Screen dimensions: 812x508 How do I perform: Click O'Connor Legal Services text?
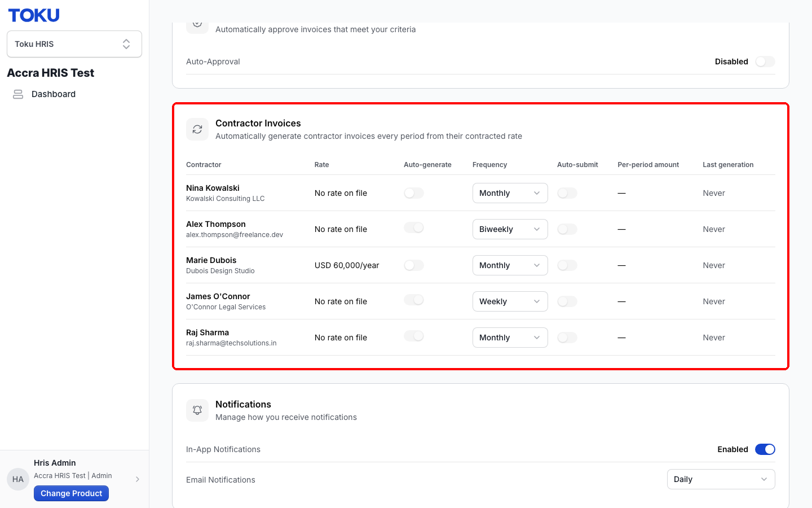(226, 307)
